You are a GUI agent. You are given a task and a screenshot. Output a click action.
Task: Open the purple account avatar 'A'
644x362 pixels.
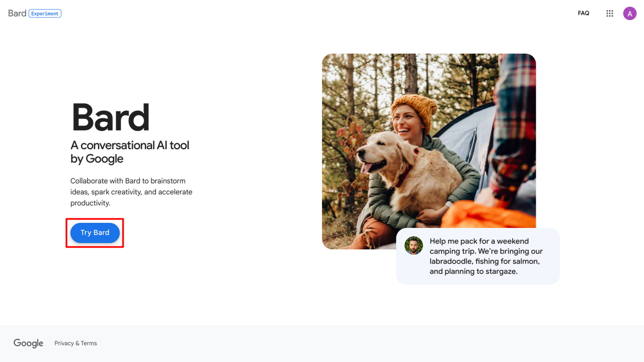[x=630, y=13]
